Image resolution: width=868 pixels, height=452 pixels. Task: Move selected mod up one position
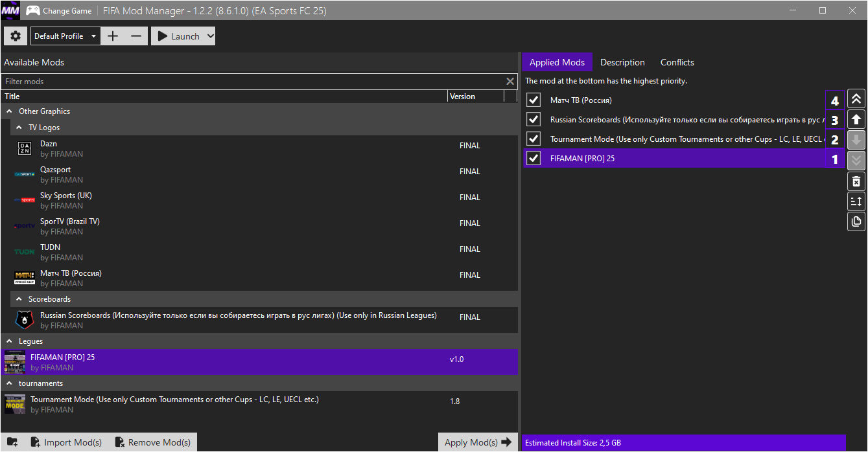[856, 120]
